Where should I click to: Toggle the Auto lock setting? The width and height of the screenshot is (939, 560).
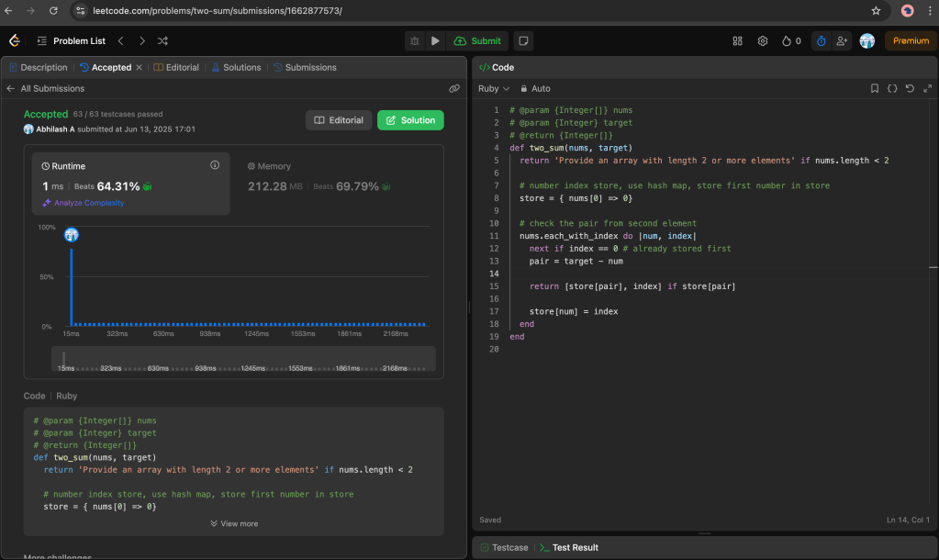[535, 89]
